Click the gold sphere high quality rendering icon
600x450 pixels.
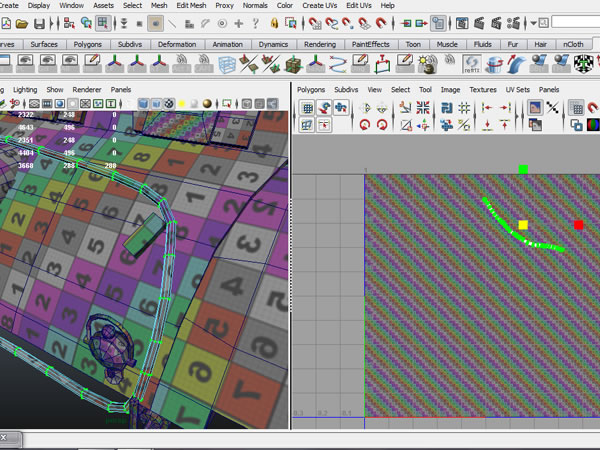pyautogui.click(x=207, y=104)
